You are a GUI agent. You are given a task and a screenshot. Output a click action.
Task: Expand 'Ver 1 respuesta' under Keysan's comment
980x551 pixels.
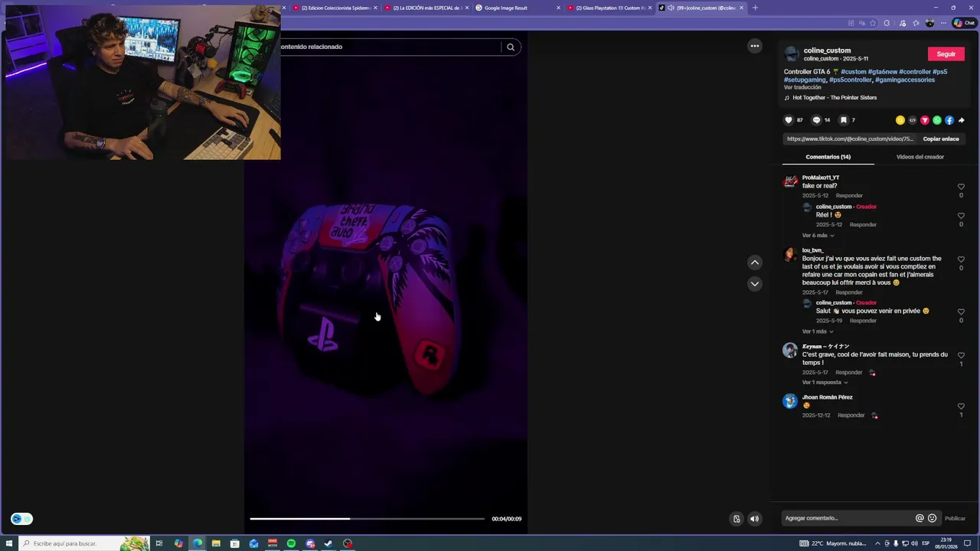(x=825, y=382)
